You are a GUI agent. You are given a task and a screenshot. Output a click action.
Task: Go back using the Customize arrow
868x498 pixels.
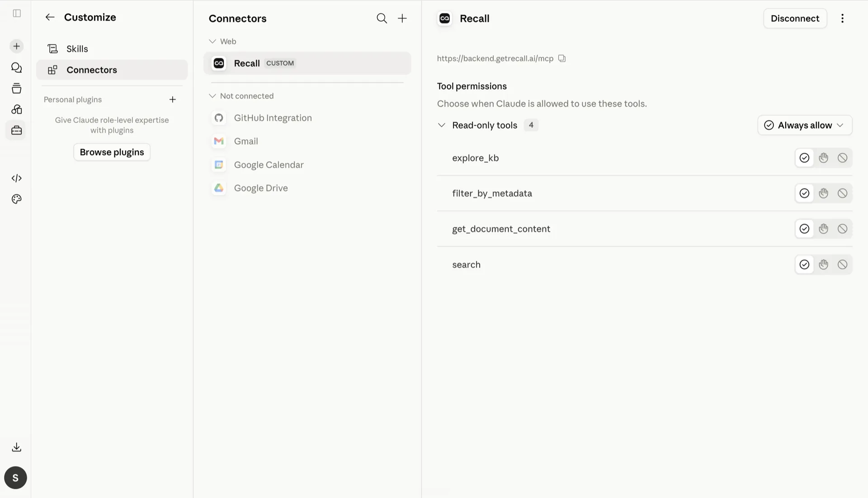50,17
